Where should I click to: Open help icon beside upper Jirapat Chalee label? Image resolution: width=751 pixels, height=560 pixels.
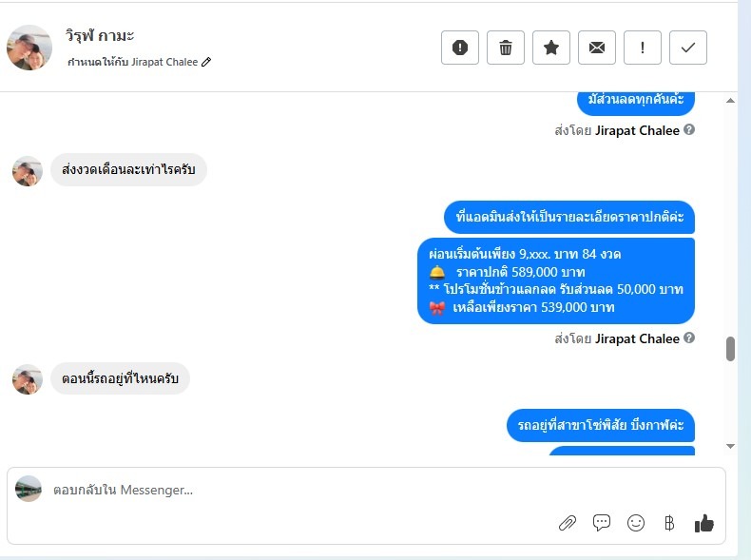pyautogui.click(x=689, y=129)
